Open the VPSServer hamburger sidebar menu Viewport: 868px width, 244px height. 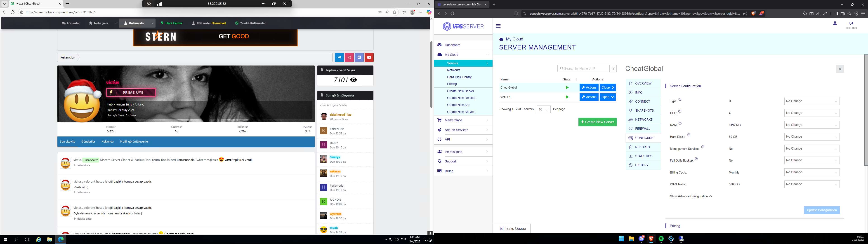498,26
